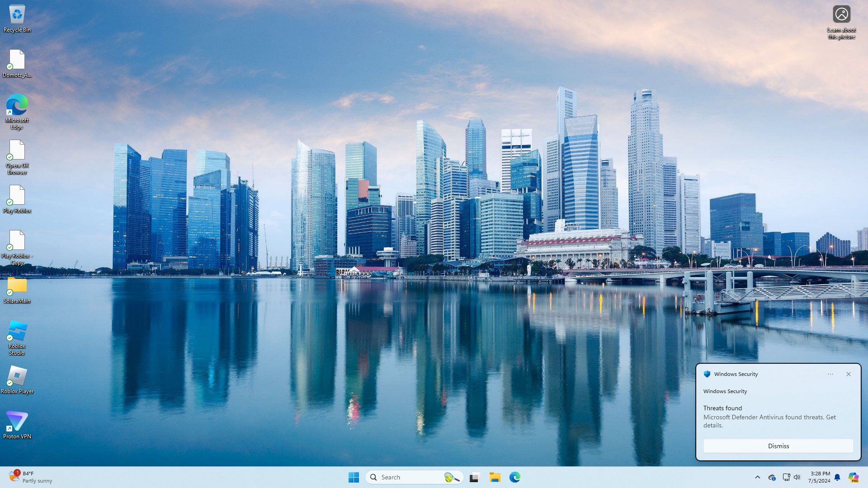Viewport: 868px width, 488px height.
Task: Open notification options via the three dots
Action: tap(830, 374)
